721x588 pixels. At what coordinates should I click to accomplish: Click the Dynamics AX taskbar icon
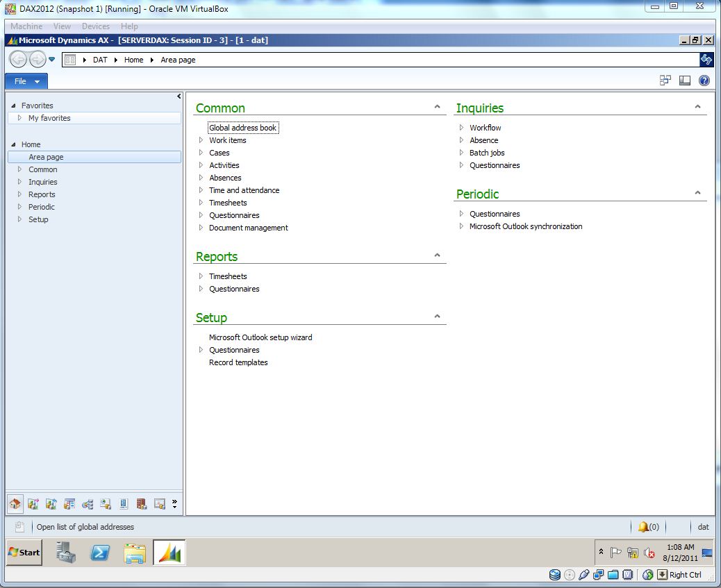(x=169, y=552)
